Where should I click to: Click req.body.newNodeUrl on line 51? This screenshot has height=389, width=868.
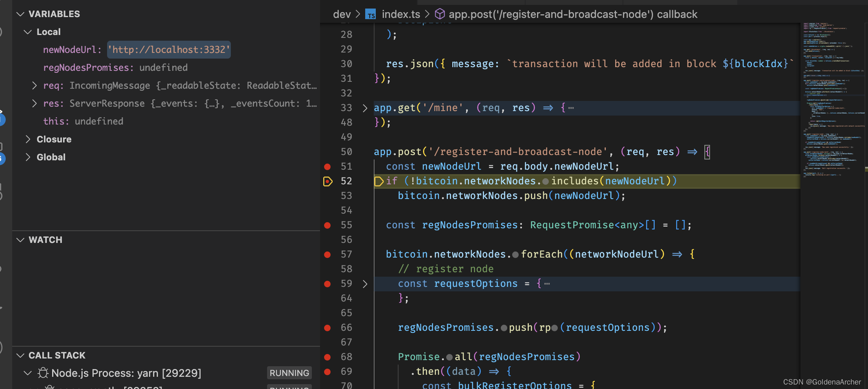pos(557,166)
